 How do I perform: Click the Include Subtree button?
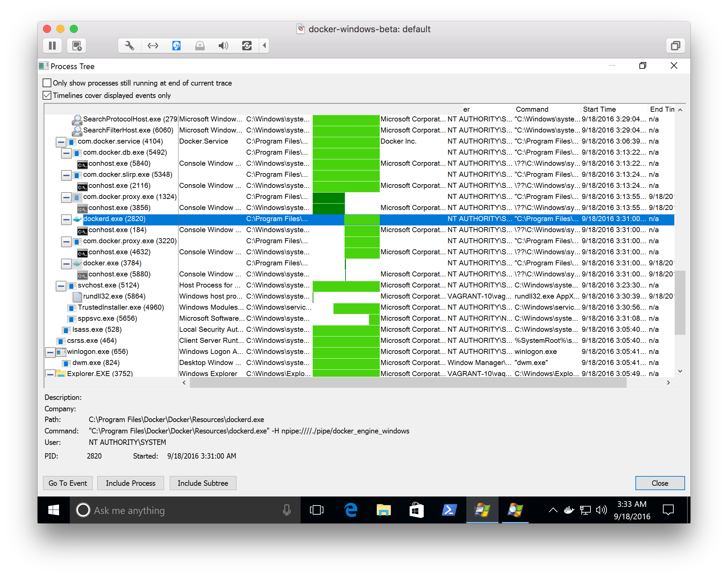tap(203, 483)
